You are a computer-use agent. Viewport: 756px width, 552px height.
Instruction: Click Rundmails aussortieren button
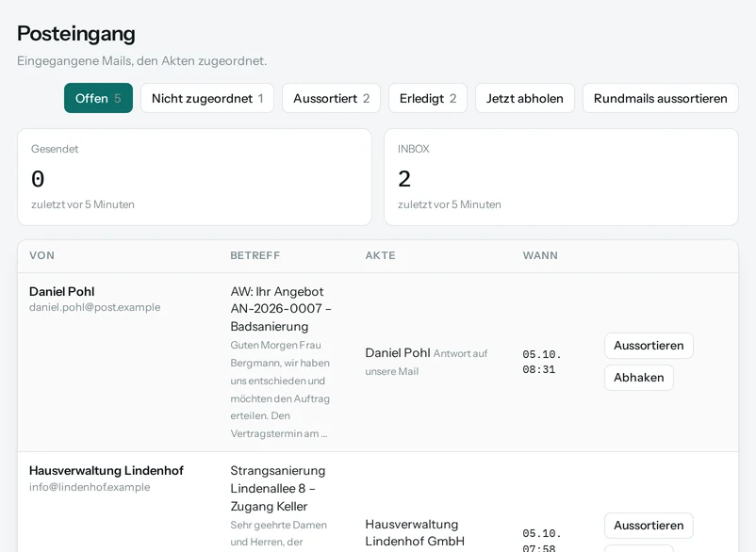coord(660,98)
